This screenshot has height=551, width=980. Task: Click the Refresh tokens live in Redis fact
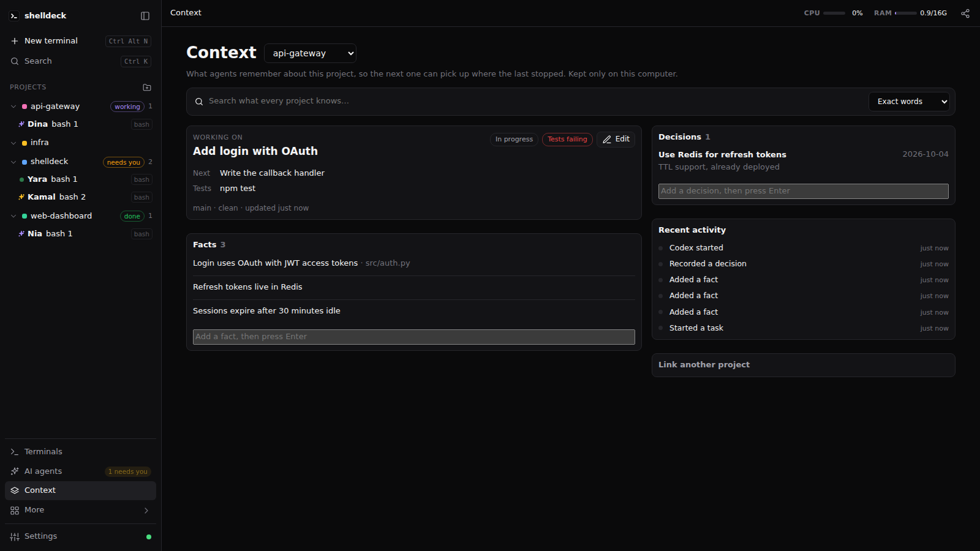pos(247,287)
